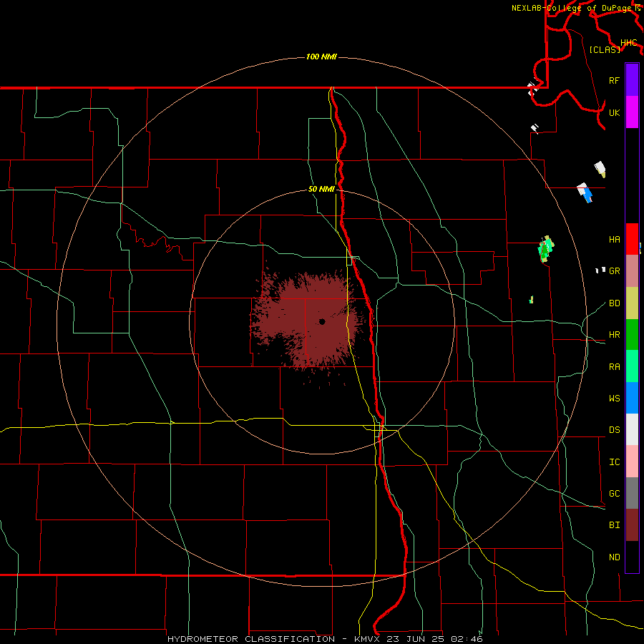Click the BI legend label
This screenshot has height=644, width=644.
click(614, 525)
